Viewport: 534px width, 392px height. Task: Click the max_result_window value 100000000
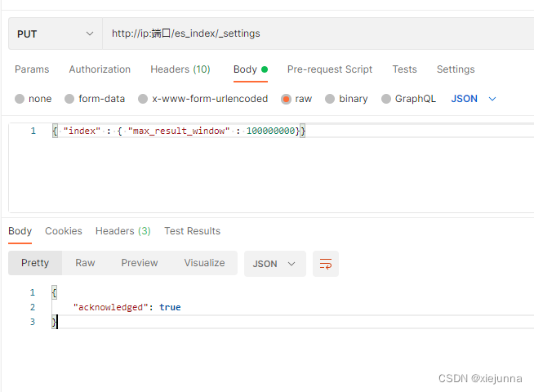(270, 131)
